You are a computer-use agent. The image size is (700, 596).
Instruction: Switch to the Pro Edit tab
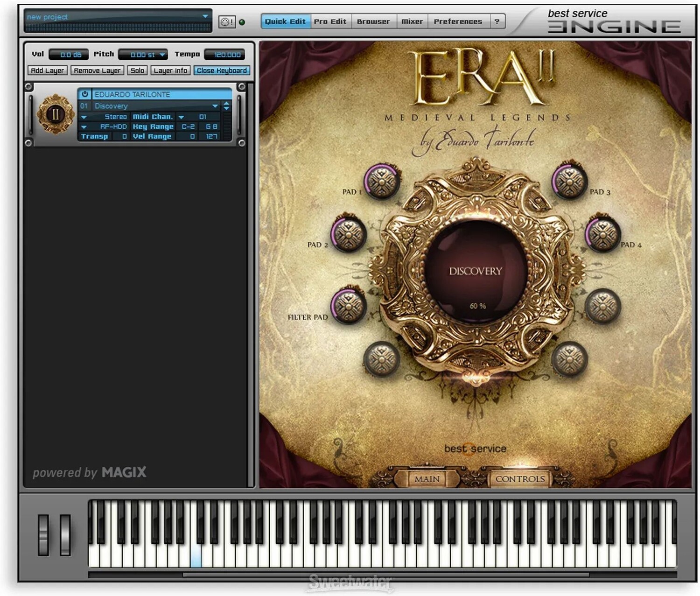point(330,21)
